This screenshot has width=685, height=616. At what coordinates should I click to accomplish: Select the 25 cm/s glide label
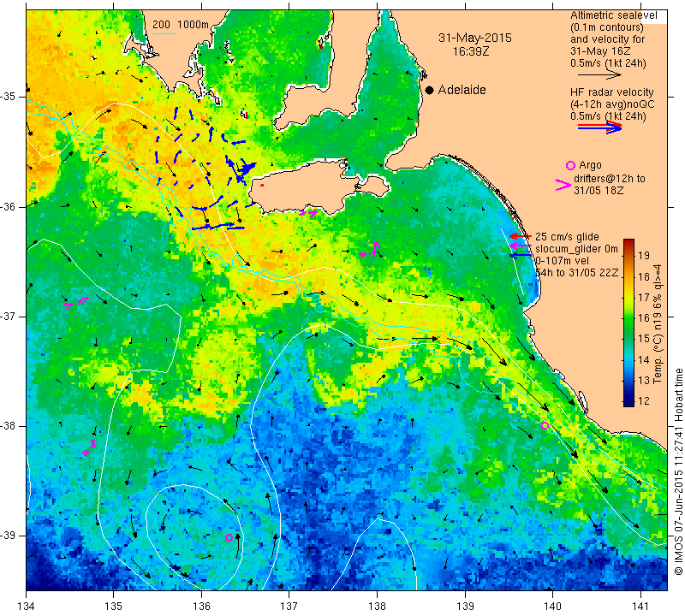click(567, 237)
